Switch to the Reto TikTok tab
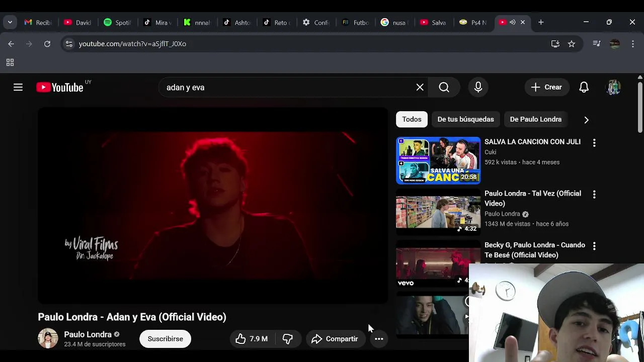644x362 pixels. (277, 22)
